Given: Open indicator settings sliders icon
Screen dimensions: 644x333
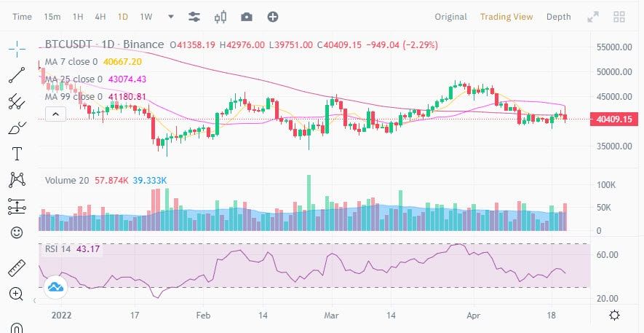Looking at the screenshot, I should (x=194, y=17).
